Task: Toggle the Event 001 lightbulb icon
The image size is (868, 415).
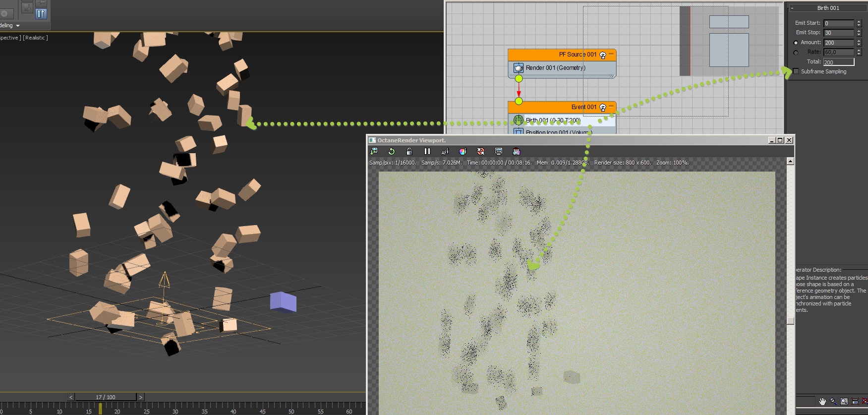Action: click(603, 108)
